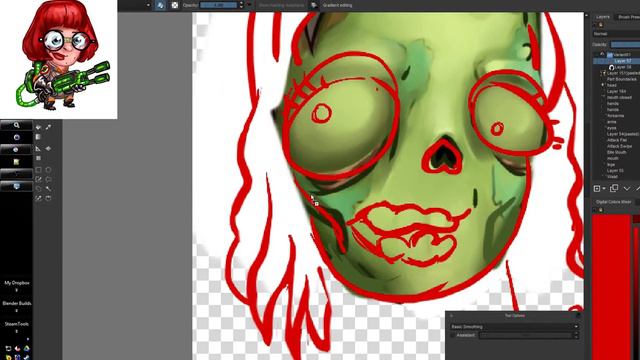Click the Tool Options panel title bar
Image resolution: width=640 pixels, height=360 pixels.
(514, 316)
